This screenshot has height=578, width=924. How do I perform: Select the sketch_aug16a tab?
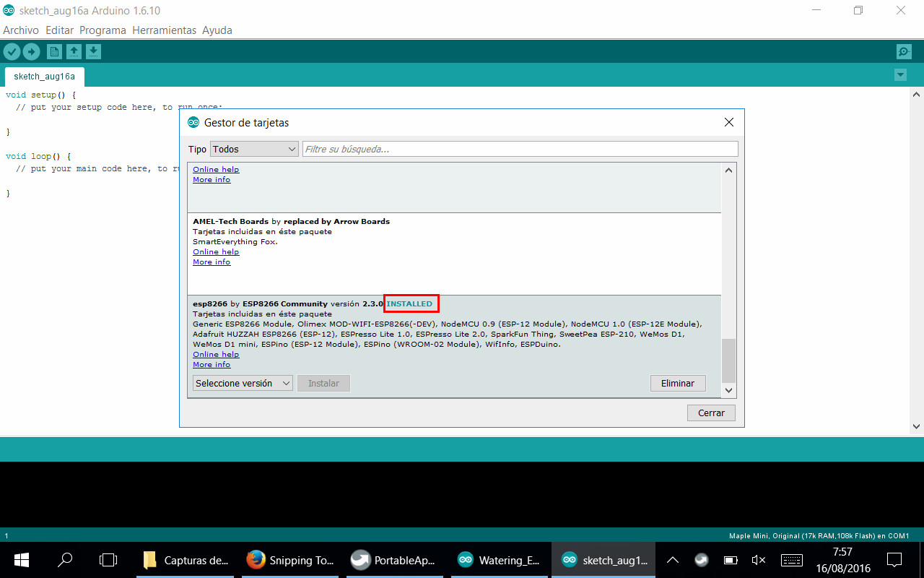click(x=44, y=76)
